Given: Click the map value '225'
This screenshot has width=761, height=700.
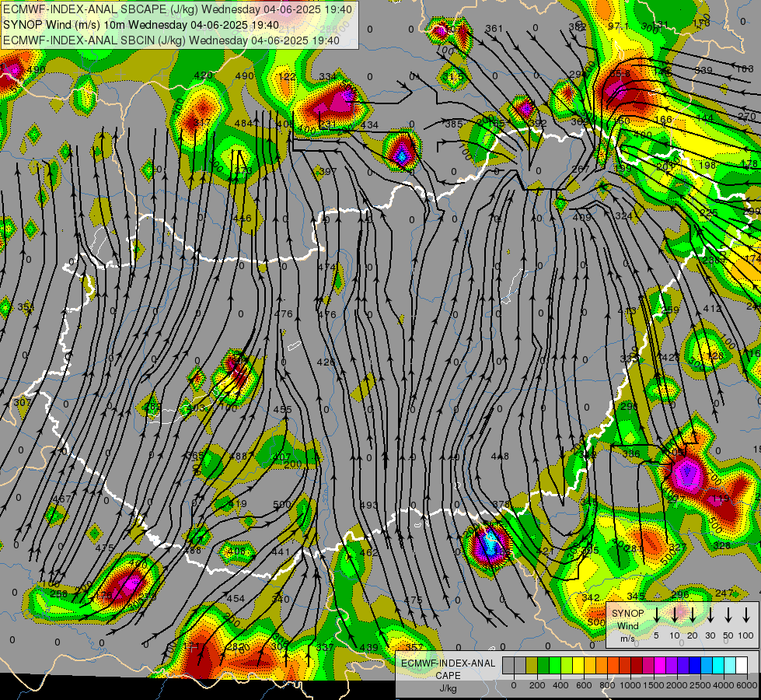Looking at the screenshot, I should [709, 213].
